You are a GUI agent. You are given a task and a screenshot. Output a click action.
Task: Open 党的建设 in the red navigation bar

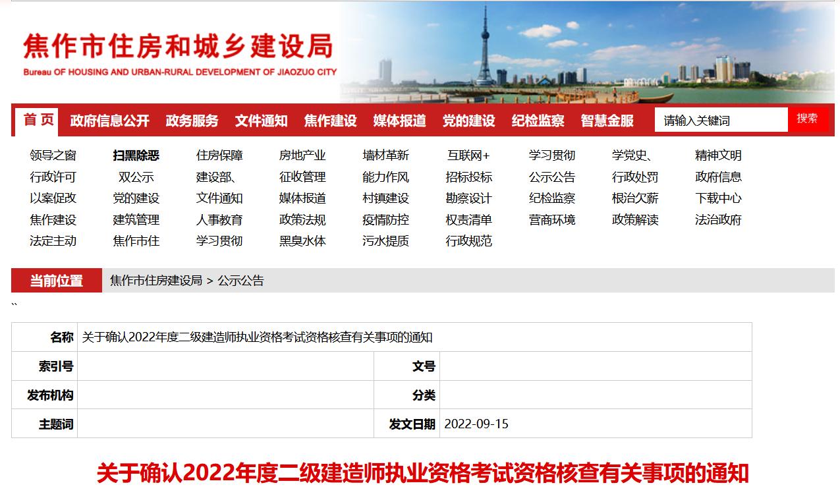(x=469, y=121)
